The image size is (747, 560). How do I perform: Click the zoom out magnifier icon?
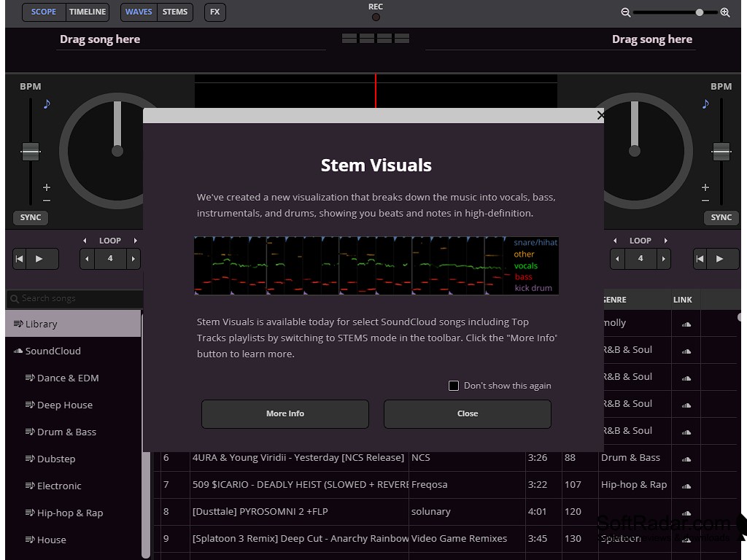(x=625, y=12)
